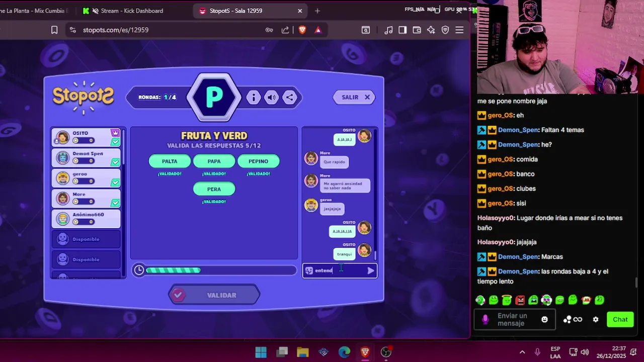This screenshot has width=644, height=362.
Task: Click More's green ready checkmark
Action: coord(115,203)
